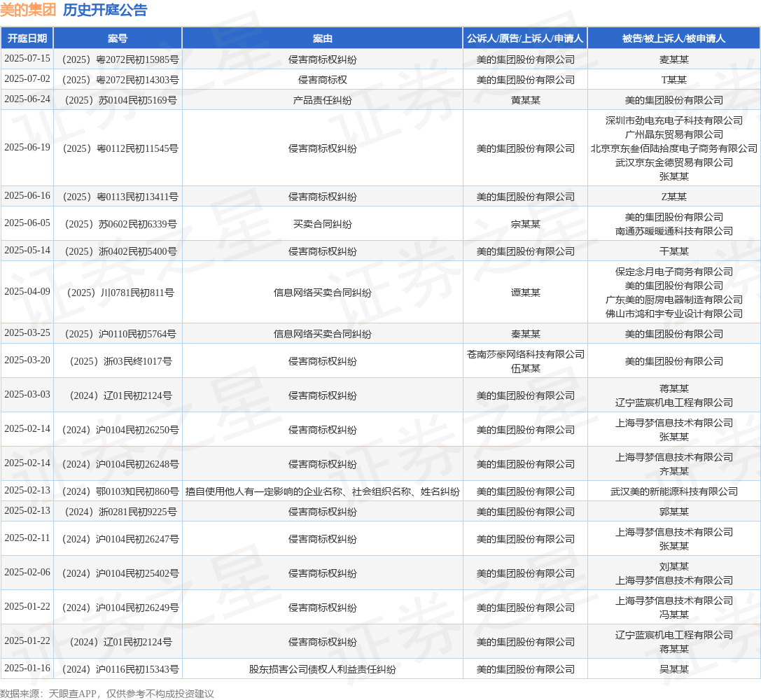Click plaintiff 黄某某
The height and width of the screenshot is (700, 761).
point(525,100)
